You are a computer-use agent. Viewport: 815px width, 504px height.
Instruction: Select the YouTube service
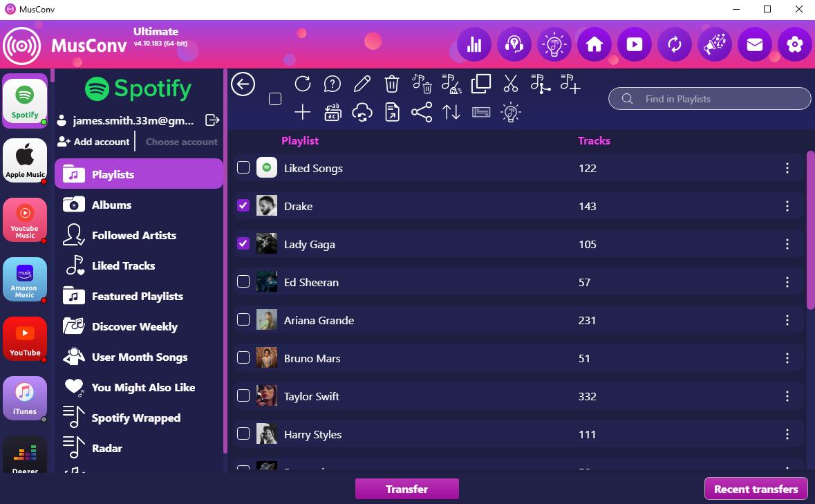click(x=25, y=339)
